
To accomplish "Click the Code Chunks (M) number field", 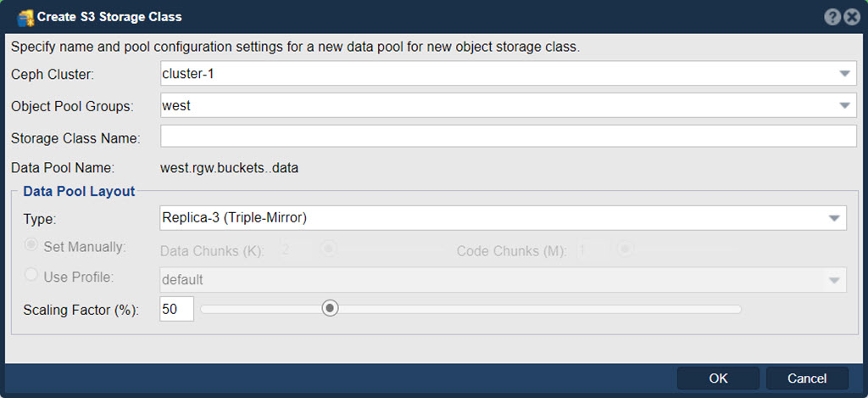I will tap(592, 250).
